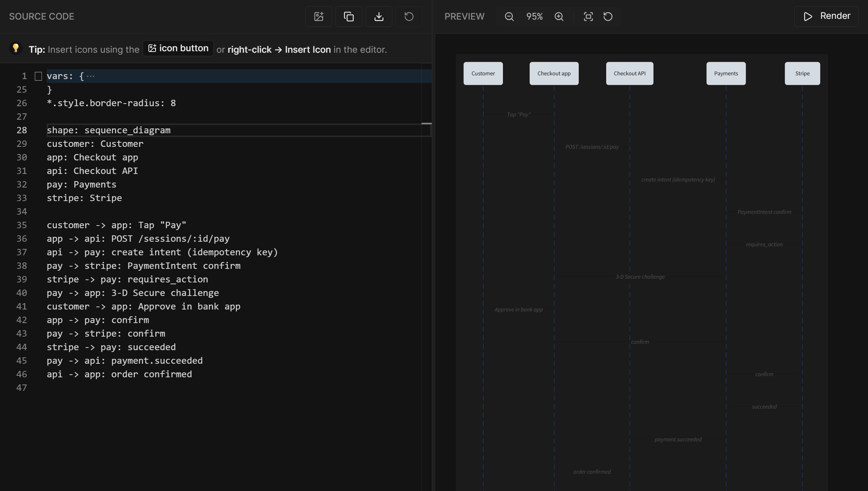Screen dimensions: 868x491
Task: Click the line reading customer: Customer
Action: [x=95, y=144]
